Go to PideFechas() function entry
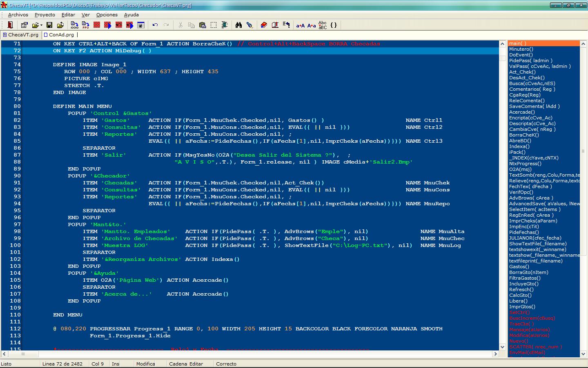Image resolution: width=588 pixels, height=368 pixels. pyautogui.click(x=524, y=232)
